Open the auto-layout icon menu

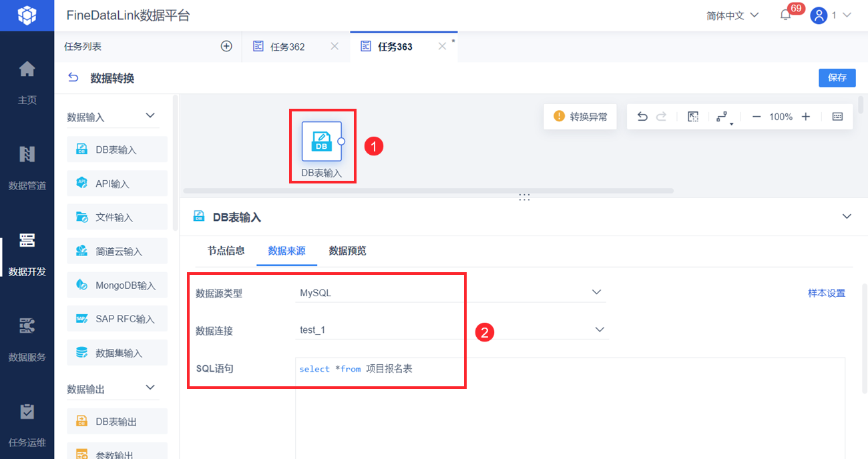(x=723, y=117)
